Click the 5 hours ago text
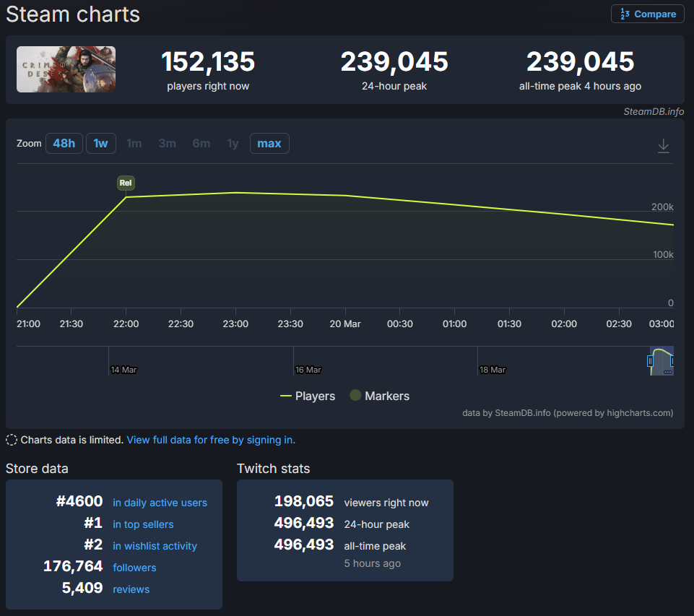Screen dimensions: 694x616 (373, 563)
